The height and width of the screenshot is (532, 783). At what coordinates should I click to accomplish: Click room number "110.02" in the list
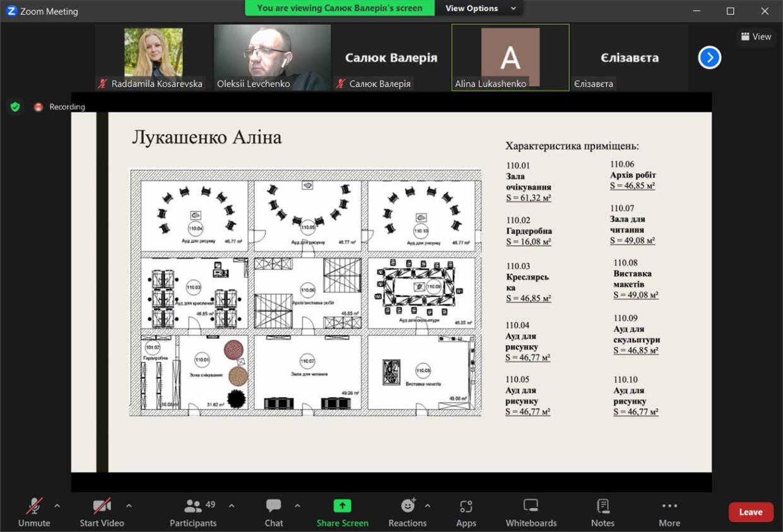tap(518, 220)
